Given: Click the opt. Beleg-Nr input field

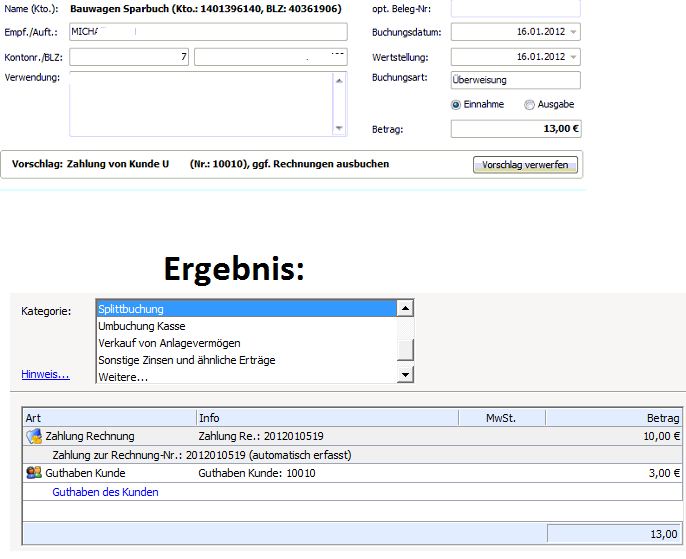Looking at the screenshot, I should pos(516,8).
